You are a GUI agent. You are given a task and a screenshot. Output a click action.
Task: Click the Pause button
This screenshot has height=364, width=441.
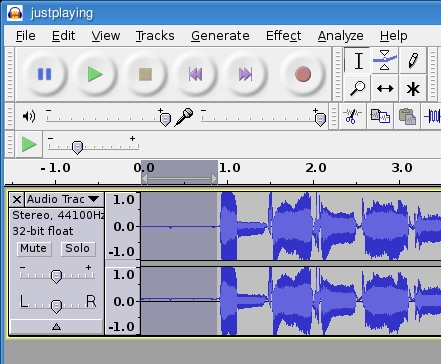[44, 74]
